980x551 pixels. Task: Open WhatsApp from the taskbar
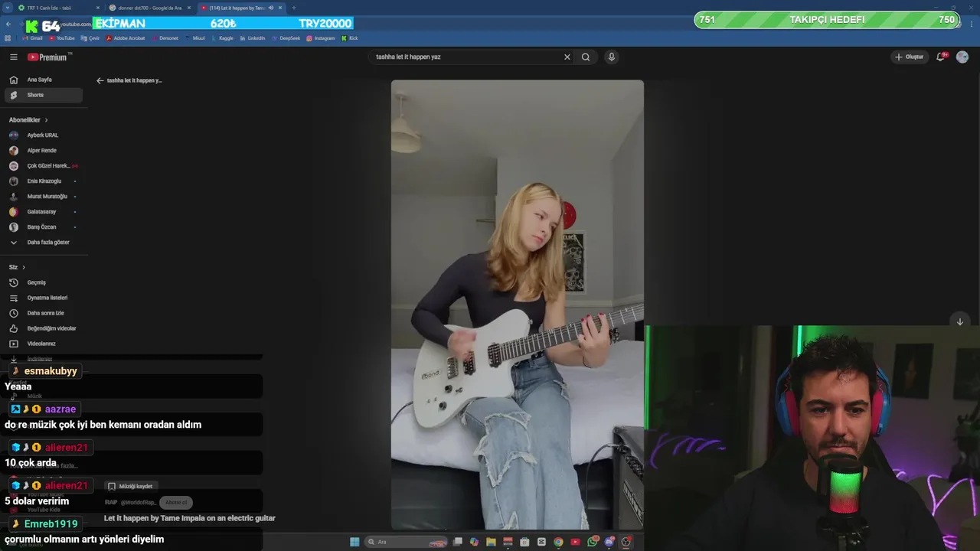(x=593, y=541)
